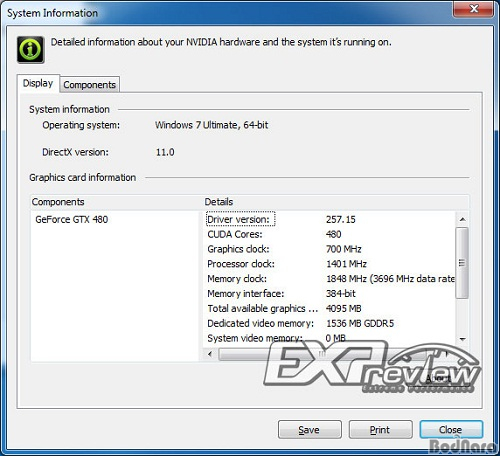
Task: Click the 700 MHz graphics clock value
Action: [344, 249]
